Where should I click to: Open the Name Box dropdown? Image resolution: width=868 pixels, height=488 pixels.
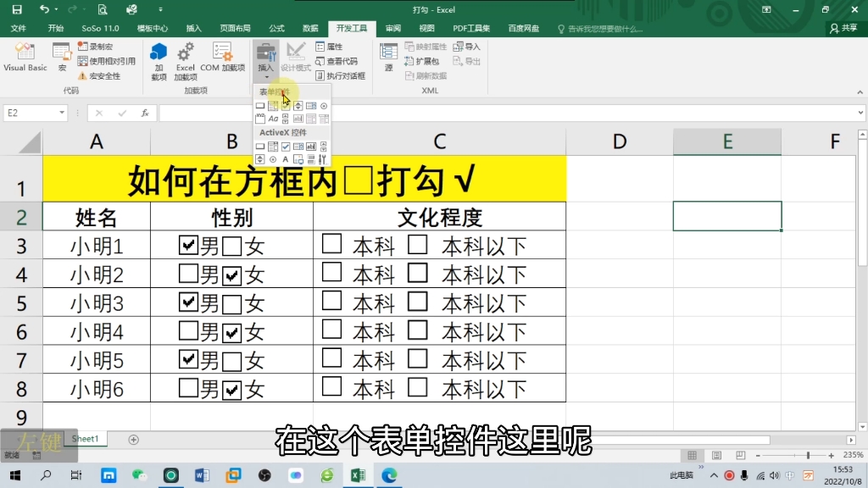(61, 112)
